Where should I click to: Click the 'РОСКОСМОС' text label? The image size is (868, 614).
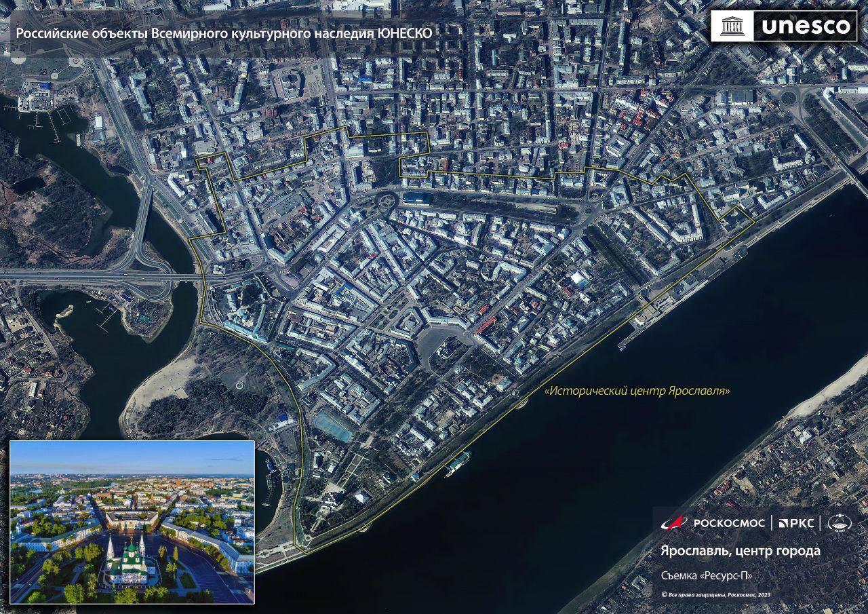pos(730,523)
